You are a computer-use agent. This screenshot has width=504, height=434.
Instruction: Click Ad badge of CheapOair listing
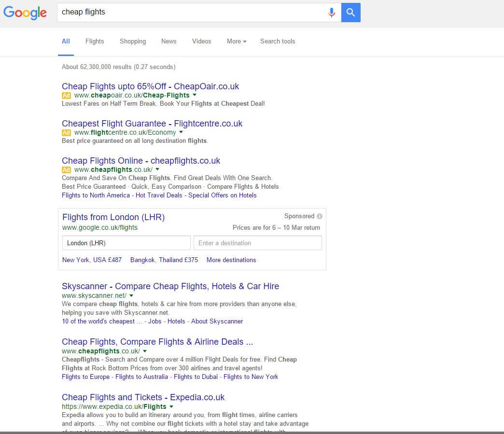[x=66, y=96]
